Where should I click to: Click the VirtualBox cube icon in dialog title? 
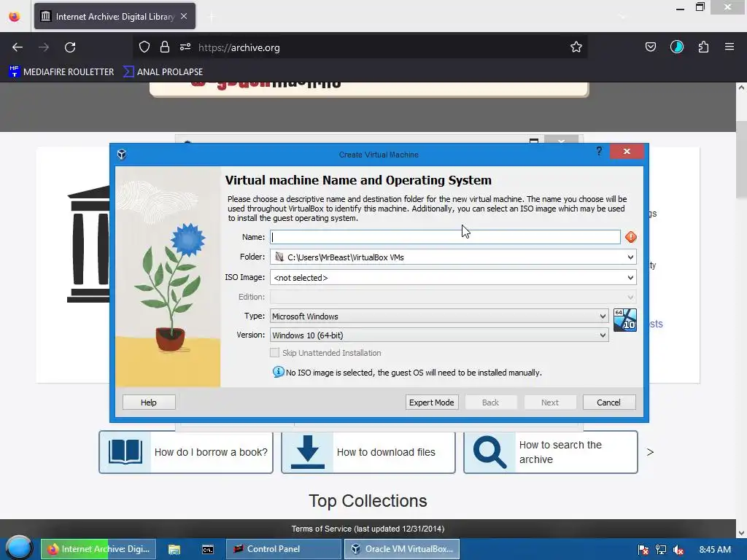122,155
